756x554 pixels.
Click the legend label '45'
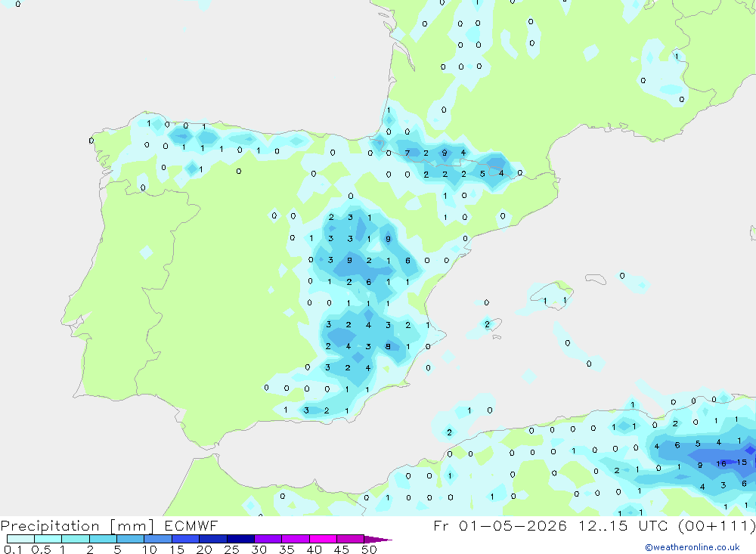(342, 549)
